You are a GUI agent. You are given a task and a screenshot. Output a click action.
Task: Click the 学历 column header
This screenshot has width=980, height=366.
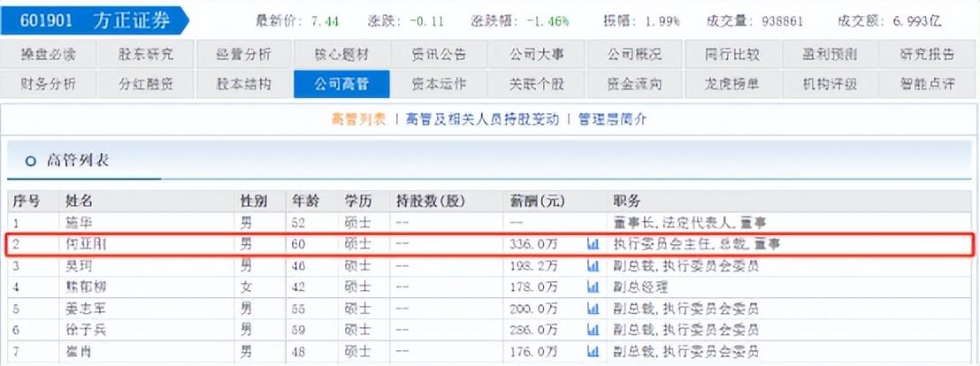(357, 201)
